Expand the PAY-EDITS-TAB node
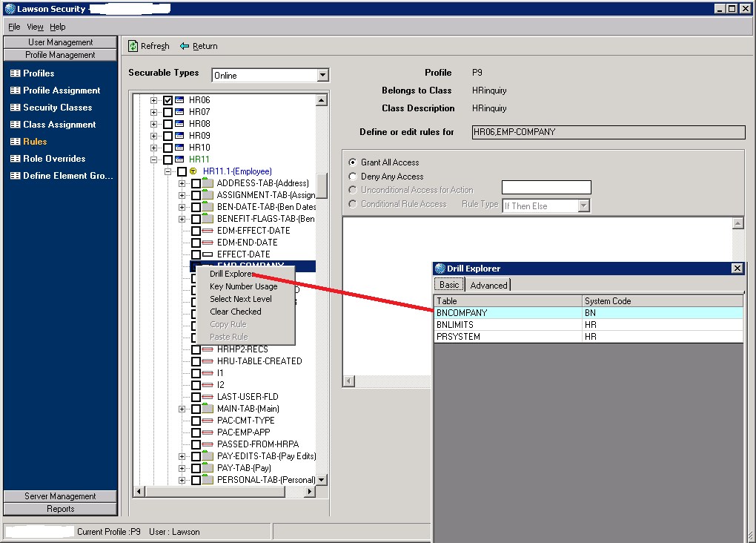Viewport: 756px width, 543px height. click(x=182, y=456)
